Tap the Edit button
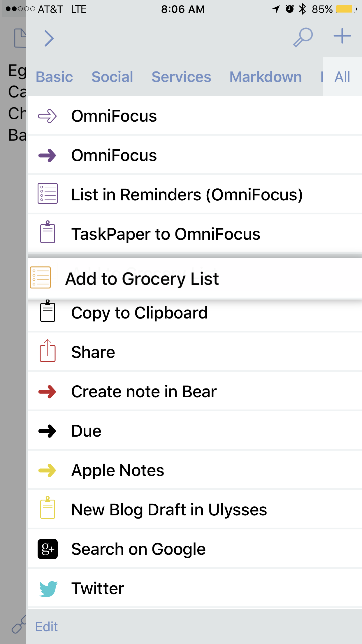362x644 pixels. pyautogui.click(x=46, y=627)
